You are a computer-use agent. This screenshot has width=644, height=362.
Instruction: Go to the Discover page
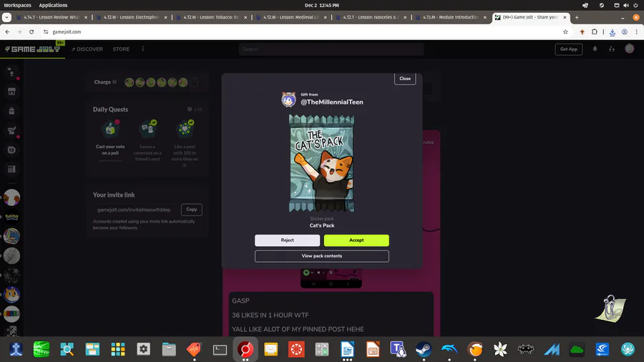click(87, 49)
